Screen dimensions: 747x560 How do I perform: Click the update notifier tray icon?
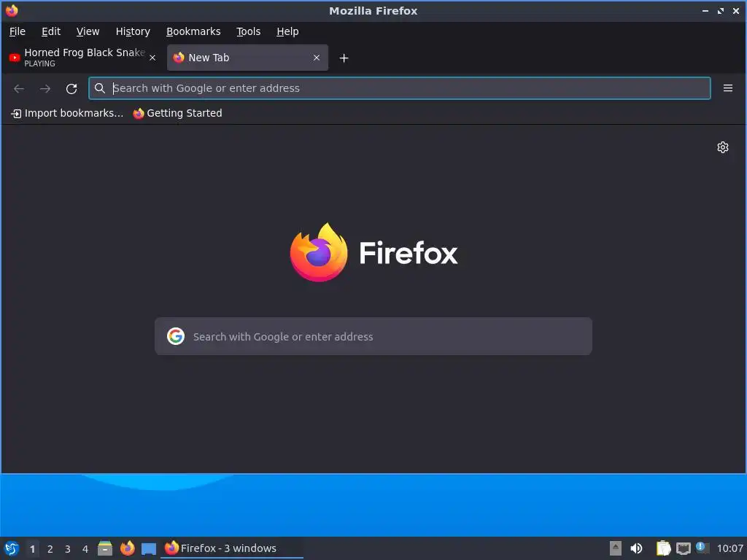(x=702, y=548)
